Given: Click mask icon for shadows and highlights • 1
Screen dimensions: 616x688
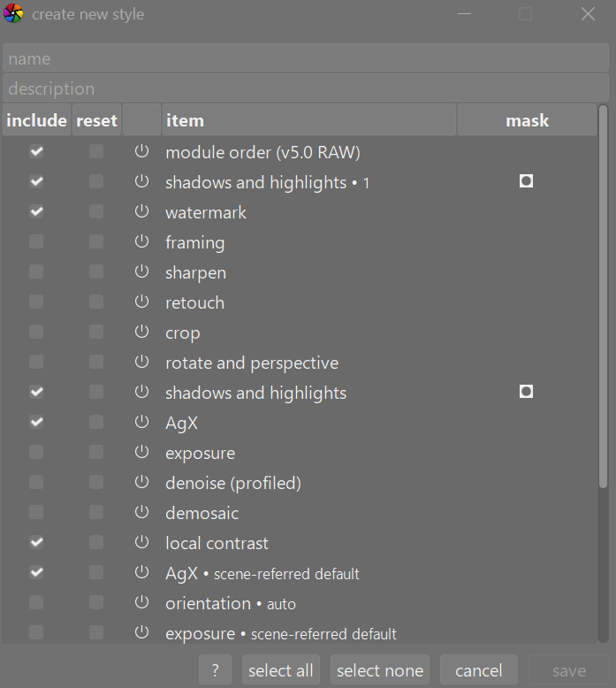Looking at the screenshot, I should coord(526,181).
